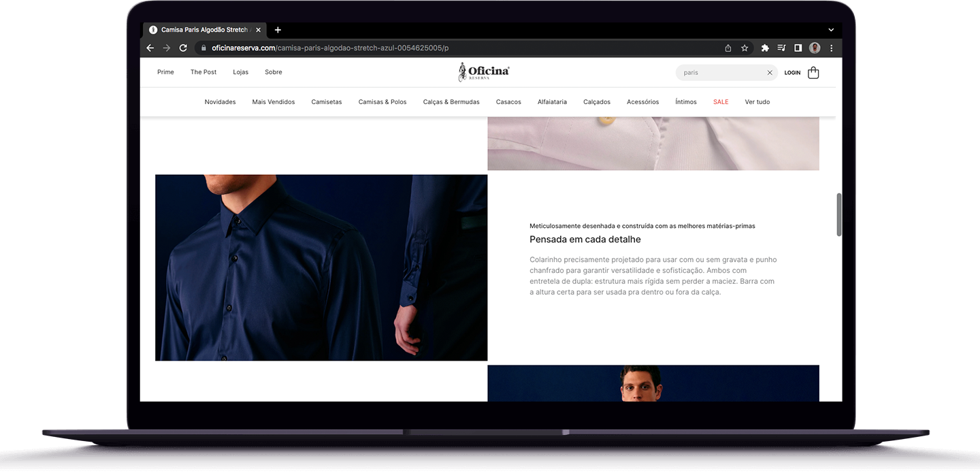Image resolution: width=980 pixels, height=473 pixels.
Task: Open the Casacos menu
Action: (508, 102)
